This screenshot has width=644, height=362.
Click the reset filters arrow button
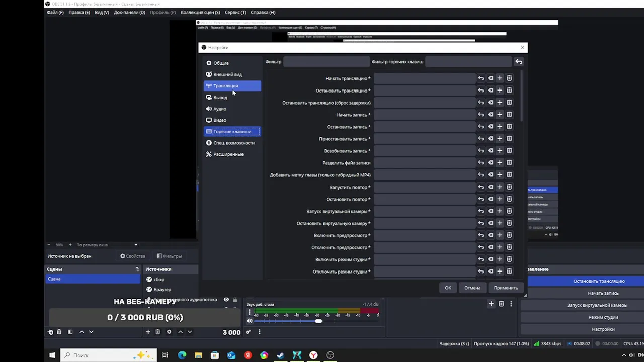[519, 62]
